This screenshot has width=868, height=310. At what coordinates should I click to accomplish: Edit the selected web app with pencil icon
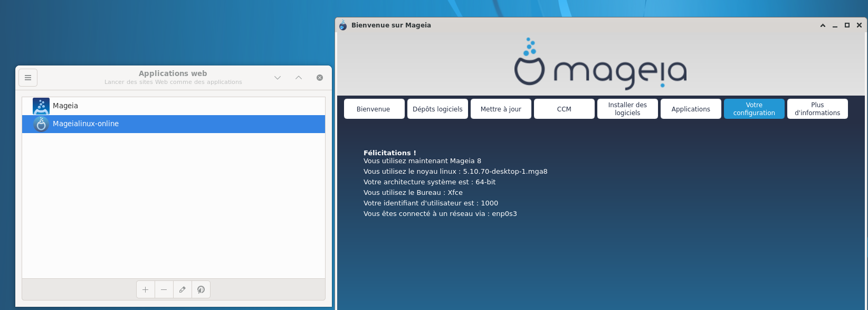(183, 289)
